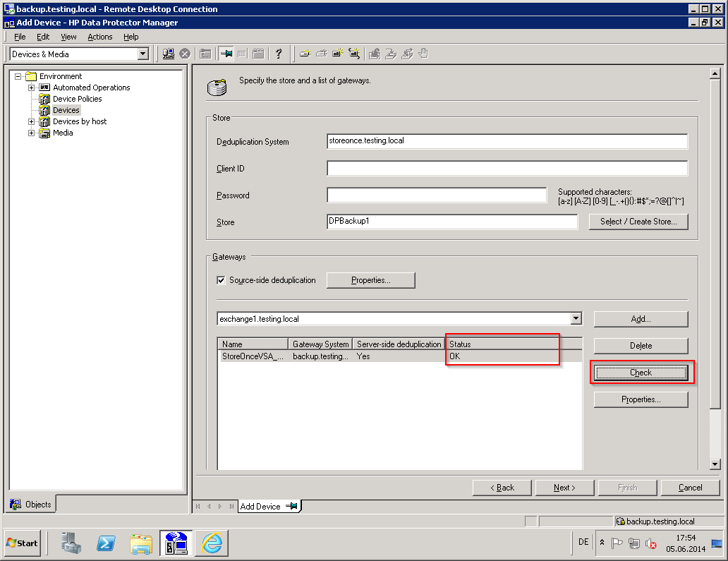Click the Gateway System column header

(x=320, y=344)
